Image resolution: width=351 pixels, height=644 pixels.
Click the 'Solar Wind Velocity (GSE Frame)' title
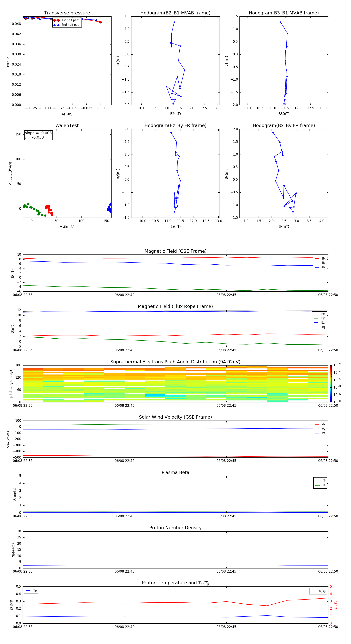[175, 417]
